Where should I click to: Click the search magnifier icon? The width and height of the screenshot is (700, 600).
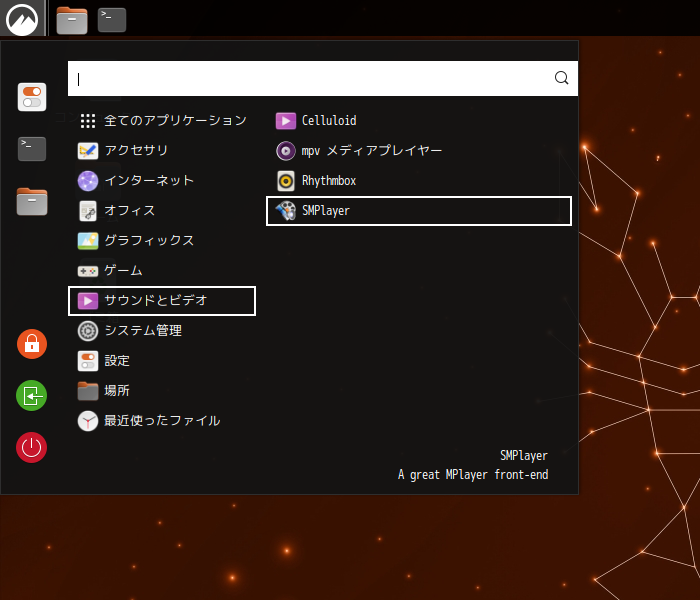coord(561,78)
